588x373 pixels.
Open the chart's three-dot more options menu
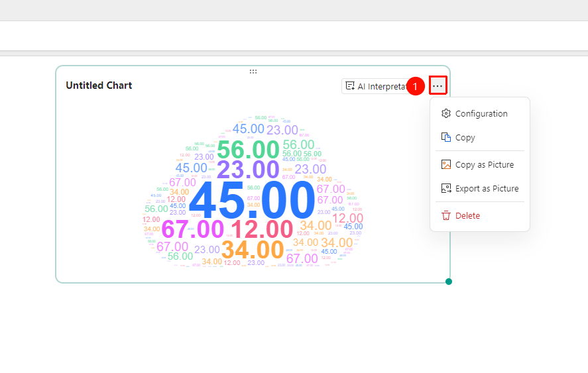438,86
